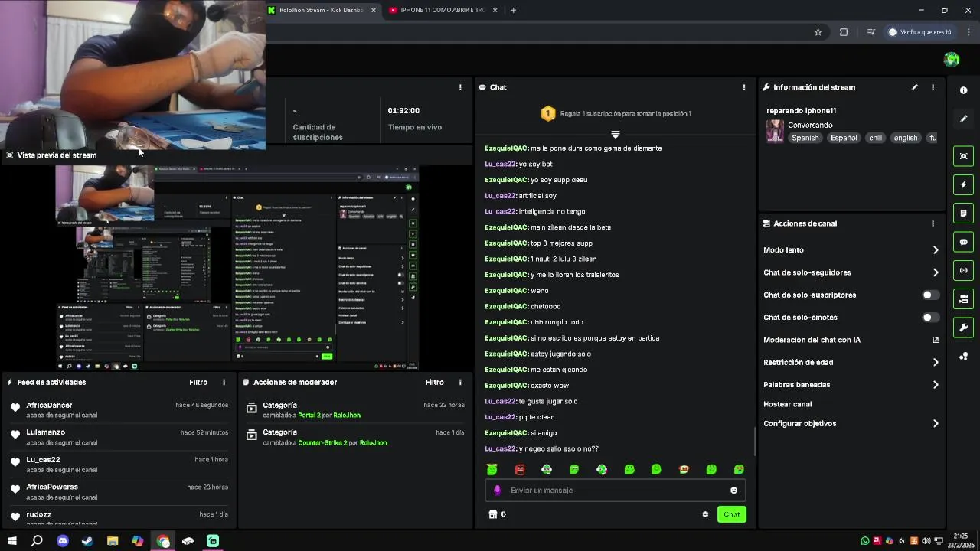Click the pencil icon in right sidebar

[963, 119]
